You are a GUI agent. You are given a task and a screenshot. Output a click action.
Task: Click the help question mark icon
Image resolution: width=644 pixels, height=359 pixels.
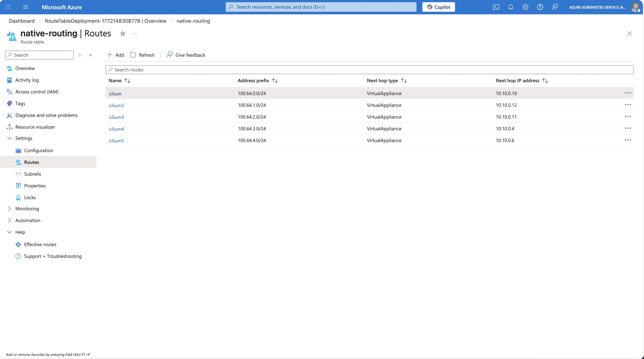tap(540, 7)
